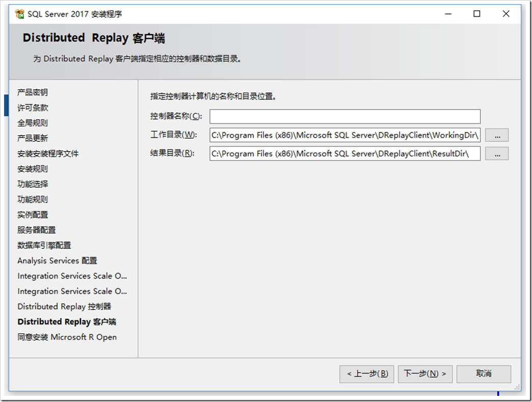Click the 工作目录(W) label
The image size is (532, 402).
pos(173,135)
